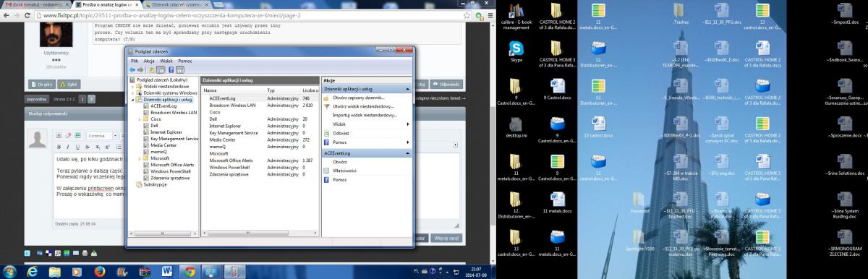The height and width of the screenshot is (279, 868).
Task: Open the Skype desktop icon
Action: [516, 51]
